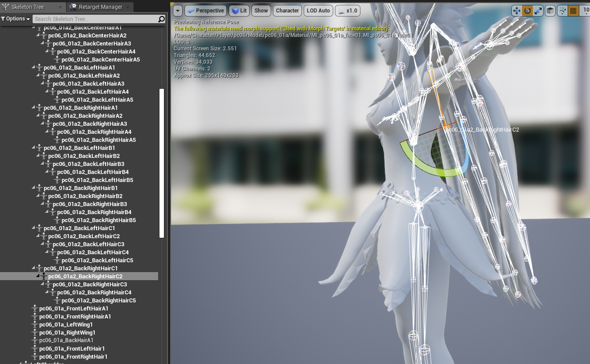Click the bone icon beside pc06_01a2_BackRightHairC5
The image size is (590, 364).
(x=57, y=301)
